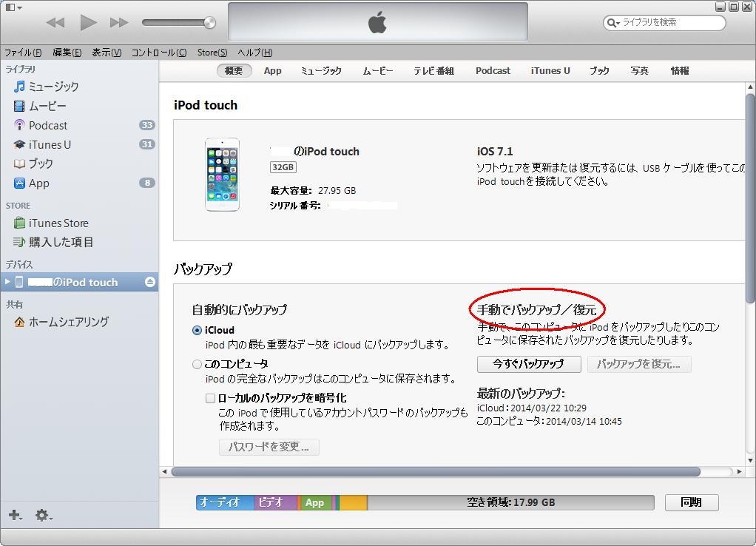
Task: Switch to the ミュージック tab
Action: [x=321, y=70]
